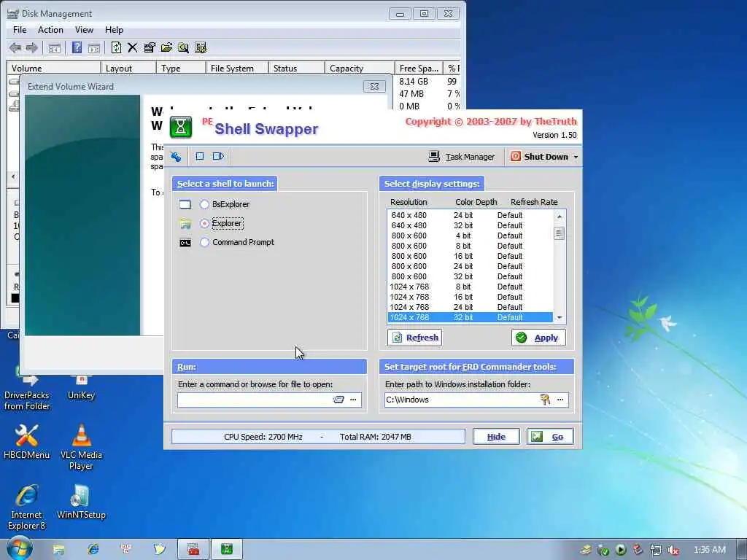Open the WinNTSetup desktop icon
The width and height of the screenshot is (747, 560).
(x=81, y=502)
